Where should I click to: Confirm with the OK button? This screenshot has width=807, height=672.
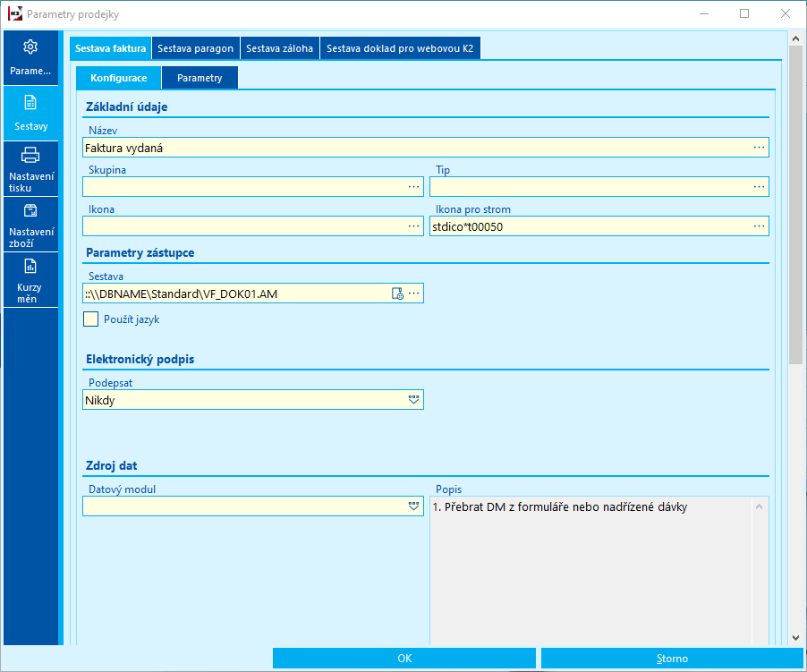click(x=404, y=658)
